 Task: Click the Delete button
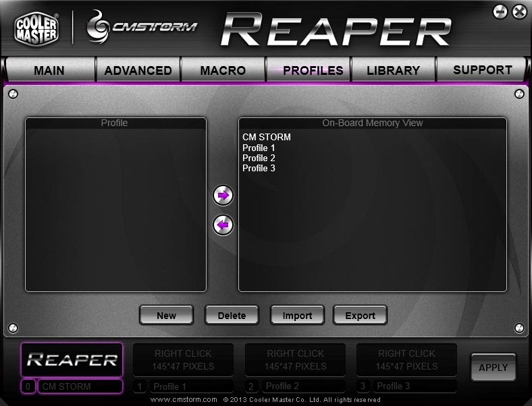coord(232,315)
